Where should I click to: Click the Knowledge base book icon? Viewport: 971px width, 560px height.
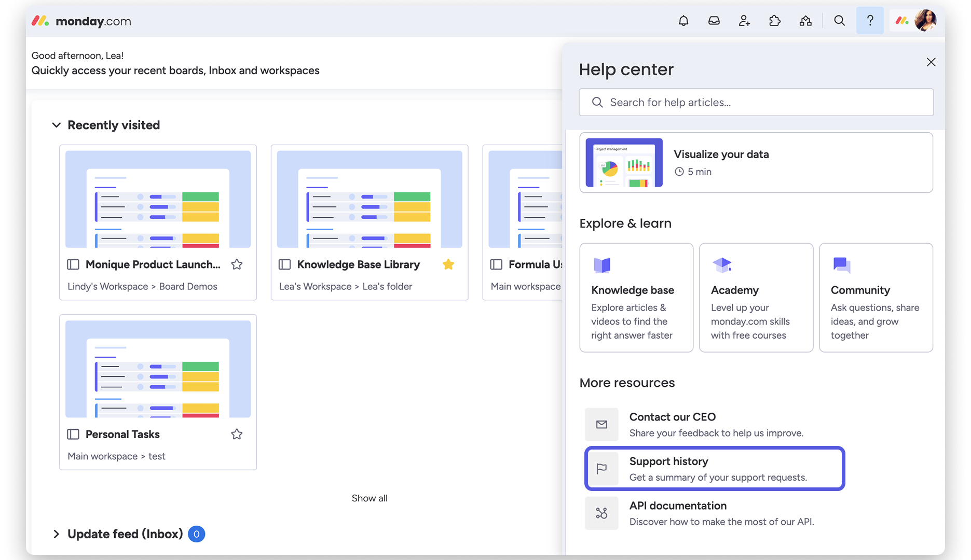tap(602, 265)
